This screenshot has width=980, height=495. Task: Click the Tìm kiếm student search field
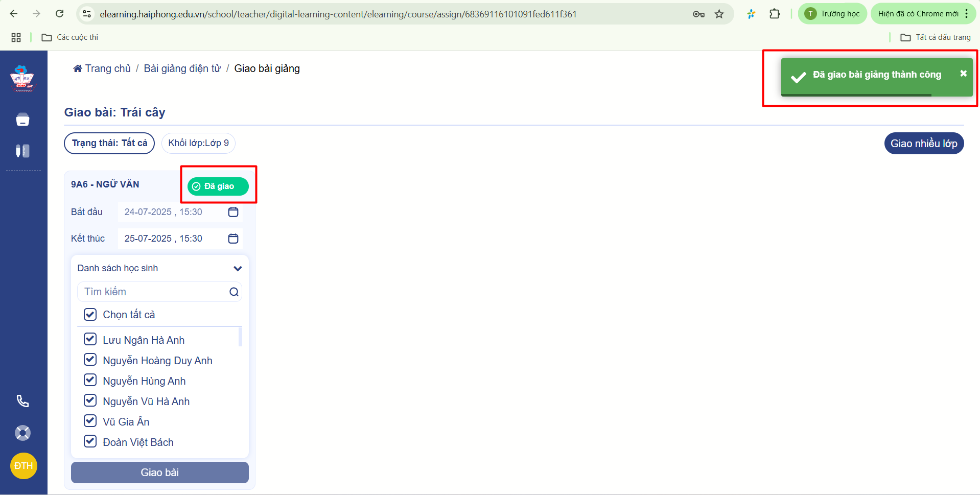click(153, 292)
